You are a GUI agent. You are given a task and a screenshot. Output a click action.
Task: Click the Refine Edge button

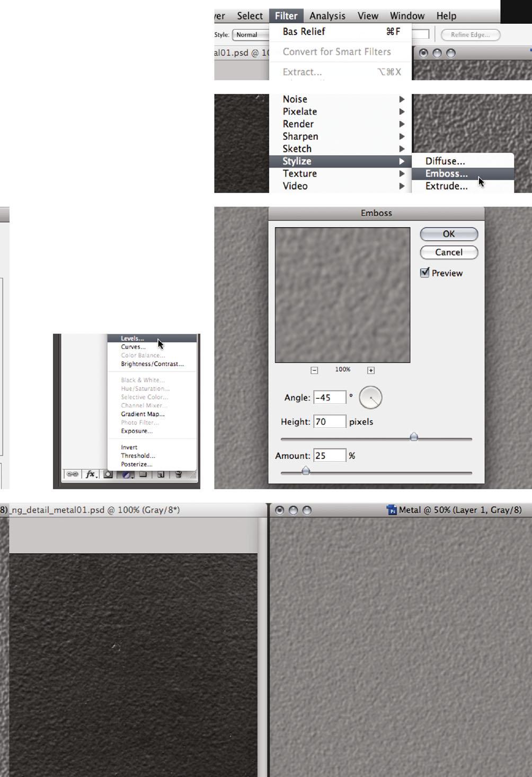pos(471,34)
